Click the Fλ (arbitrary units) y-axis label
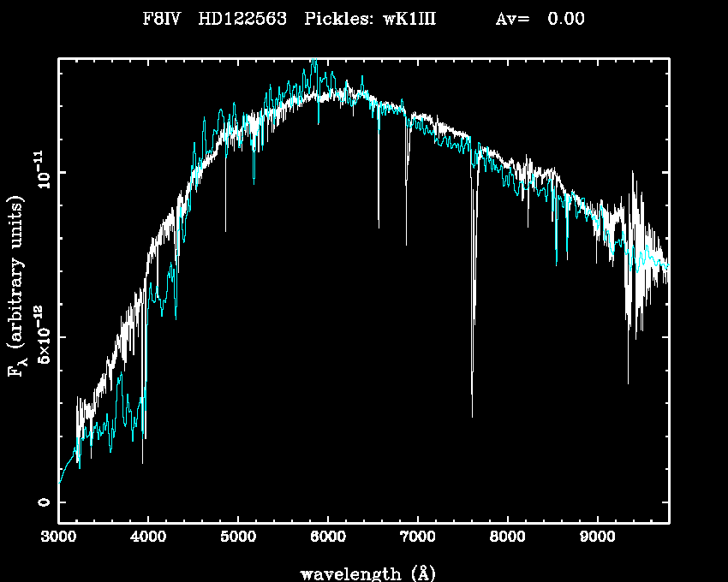 coord(16,287)
